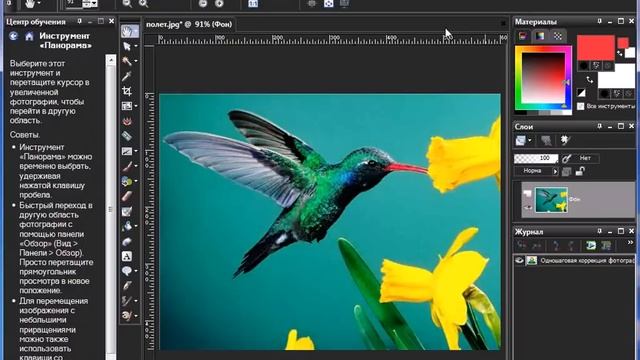Viewport: 640px width, 360px height.
Task: Pin the Материалы panel
Action: (599, 21)
